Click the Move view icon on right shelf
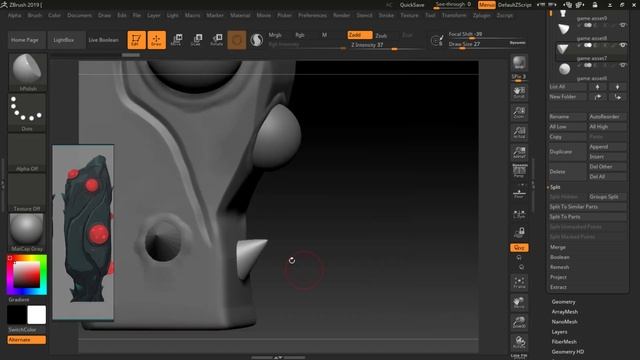Viewport: 640px width, 360px height. pos(519,302)
